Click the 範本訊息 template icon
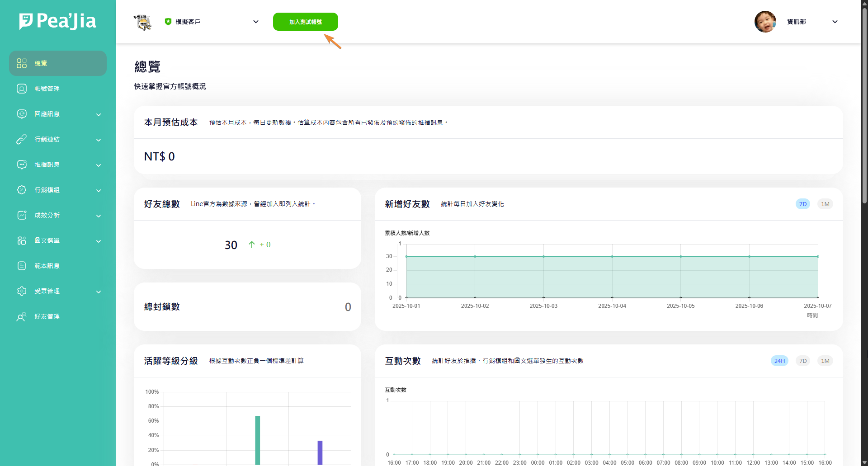Viewport: 868px width, 466px height. tap(22, 266)
